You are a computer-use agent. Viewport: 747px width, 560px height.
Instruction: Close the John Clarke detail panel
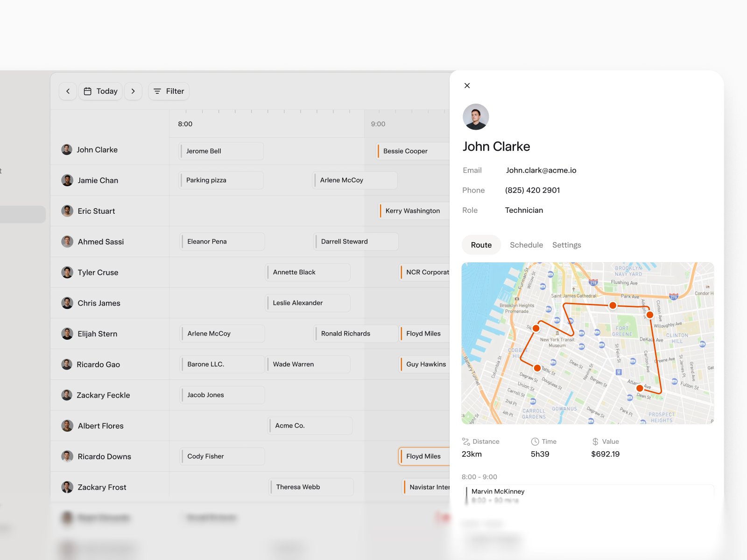coord(467,85)
